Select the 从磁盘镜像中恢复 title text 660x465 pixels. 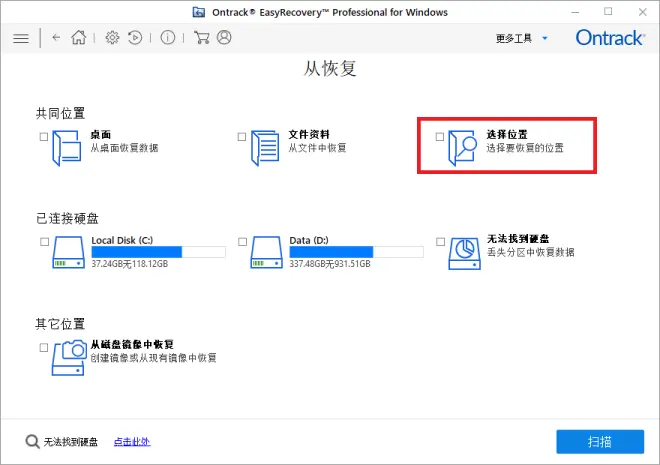[x=132, y=345]
